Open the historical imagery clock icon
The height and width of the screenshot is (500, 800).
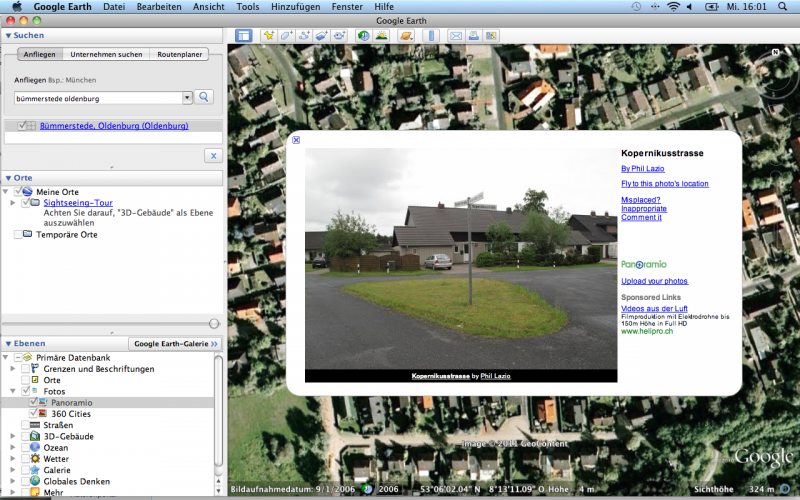pyautogui.click(x=363, y=36)
